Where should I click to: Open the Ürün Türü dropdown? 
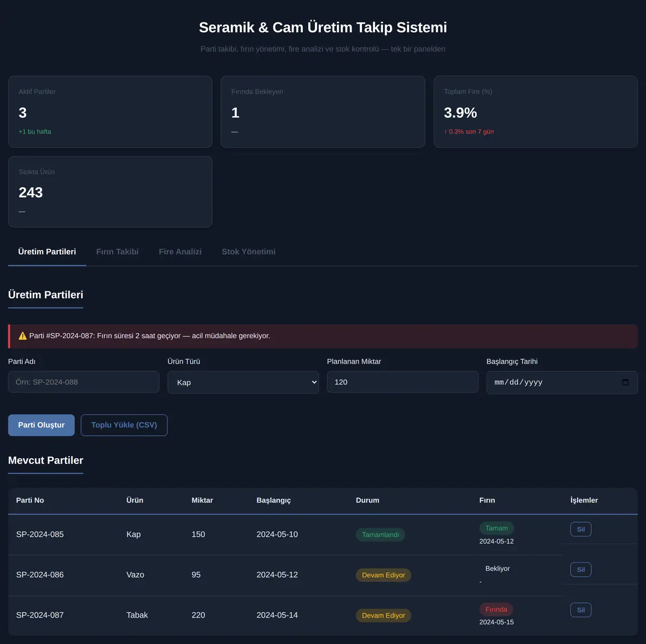(243, 382)
